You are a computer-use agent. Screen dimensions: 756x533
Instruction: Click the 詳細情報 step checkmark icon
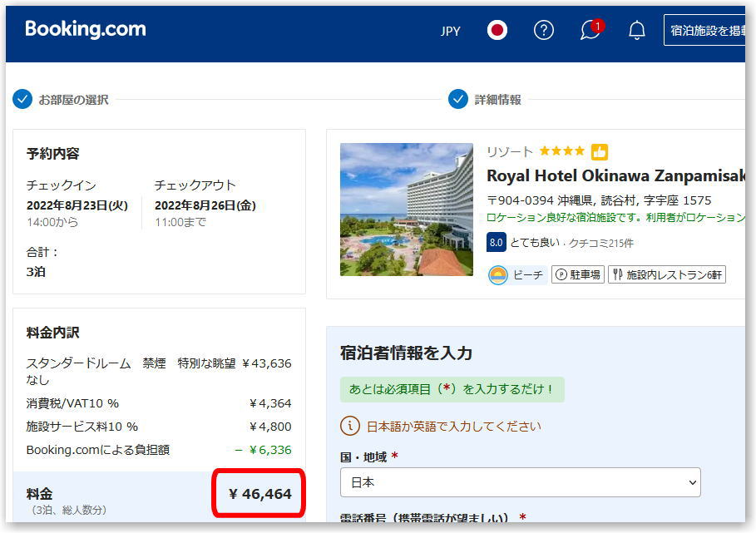click(458, 99)
